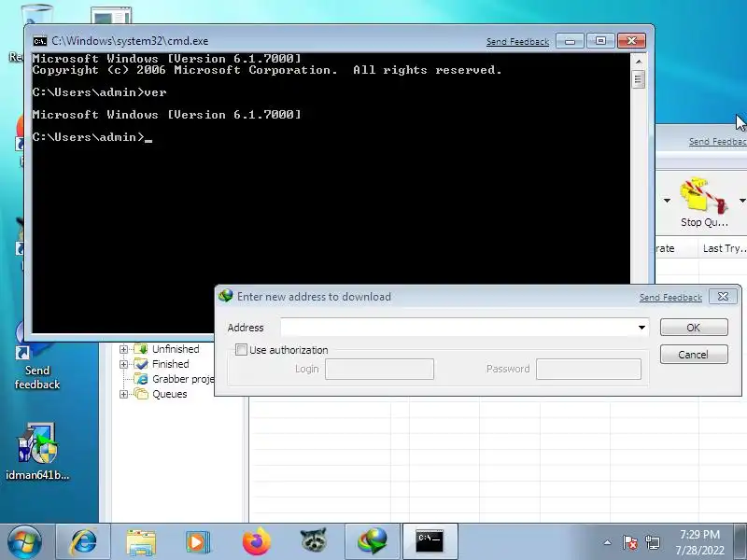This screenshot has height=560, width=747.
Task: Switch to Internet Download Manager taskbar button
Action: tap(372, 542)
